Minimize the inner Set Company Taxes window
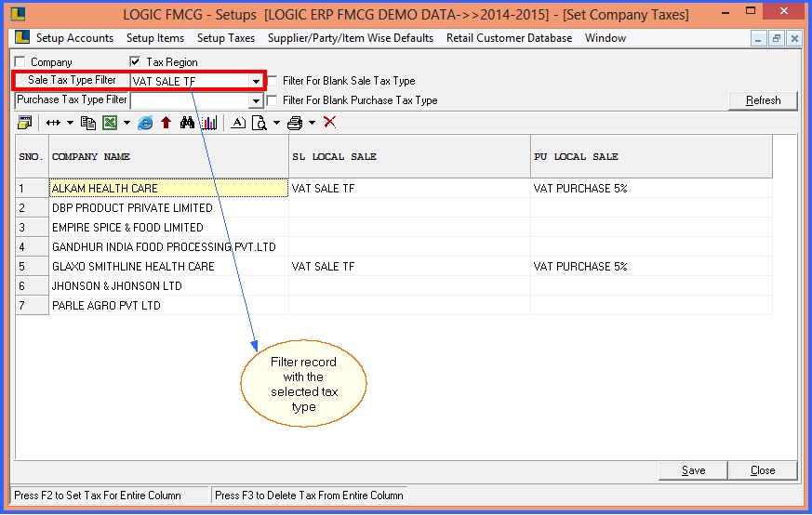Viewport: 812px width, 515px height. 758,38
